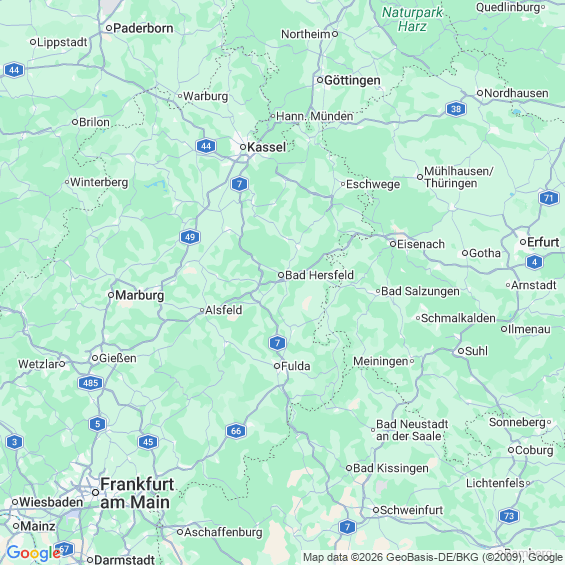Click the A 38 highway shield near Nordhausen

pyautogui.click(x=456, y=109)
